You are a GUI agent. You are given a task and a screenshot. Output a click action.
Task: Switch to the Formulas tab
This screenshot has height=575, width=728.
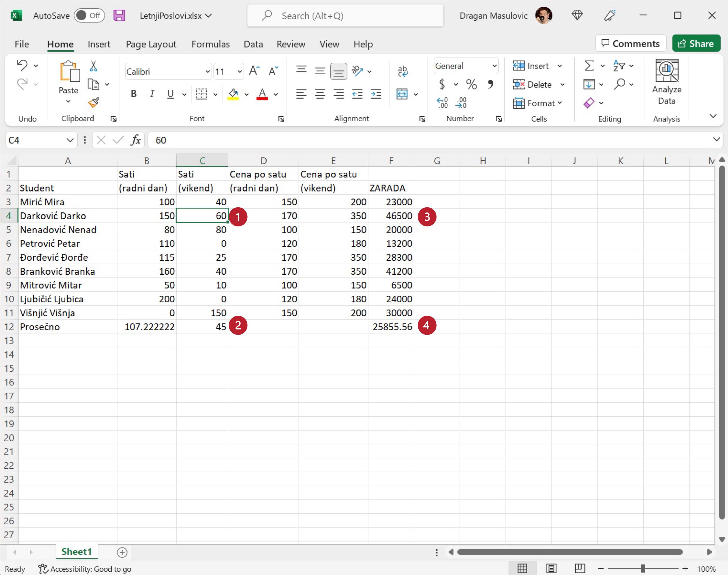[x=210, y=44]
